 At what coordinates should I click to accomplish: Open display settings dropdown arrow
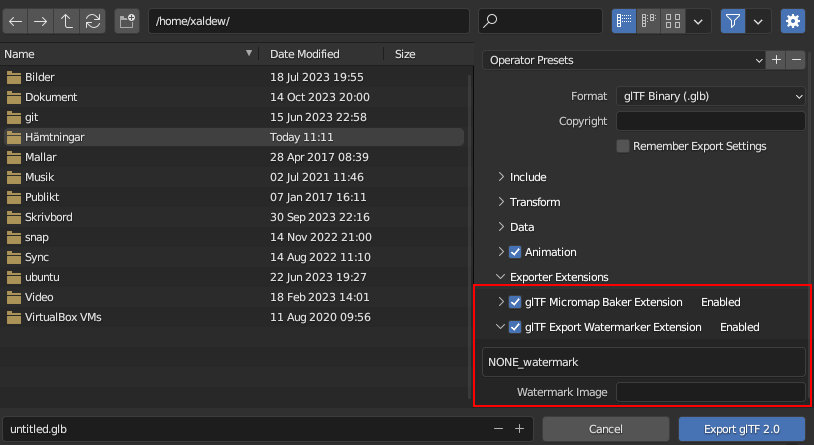click(698, 21)
